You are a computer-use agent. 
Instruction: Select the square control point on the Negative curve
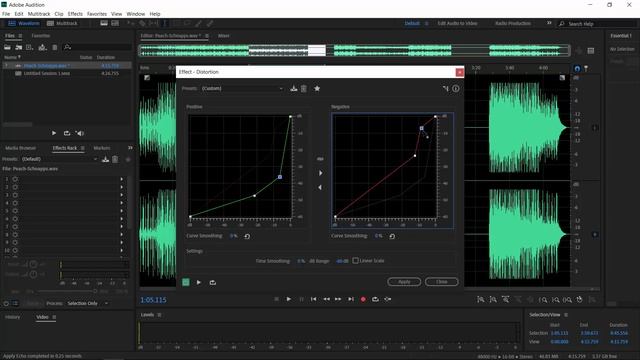tap(422, 128)
